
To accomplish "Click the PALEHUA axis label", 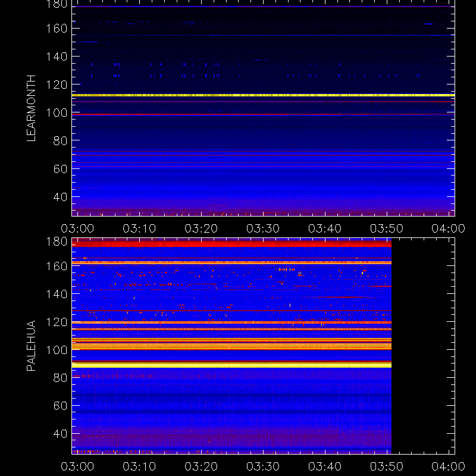I will [x=32, y=346].
